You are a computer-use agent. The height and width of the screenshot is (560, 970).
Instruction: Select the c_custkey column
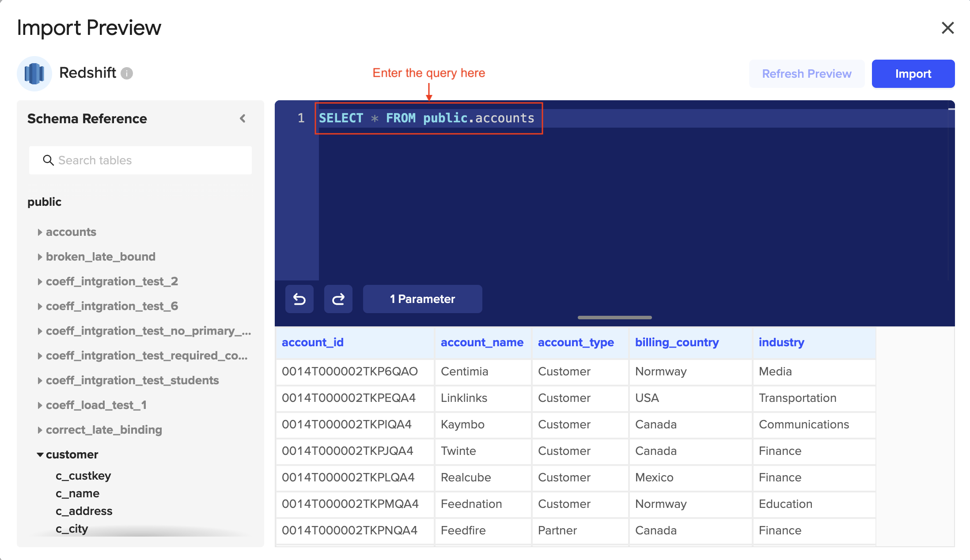[x=83, y=476]
